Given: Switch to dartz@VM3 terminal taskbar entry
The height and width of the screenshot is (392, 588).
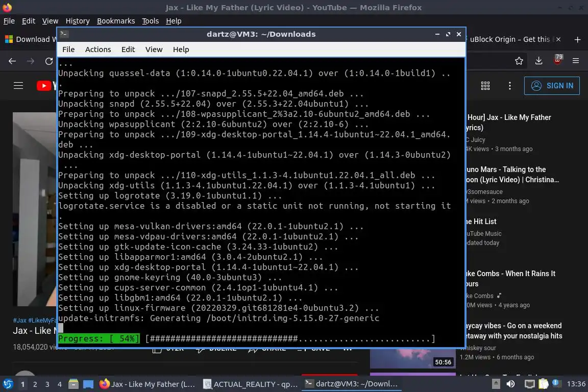Looking at the screenshot, I should (351, 384).
